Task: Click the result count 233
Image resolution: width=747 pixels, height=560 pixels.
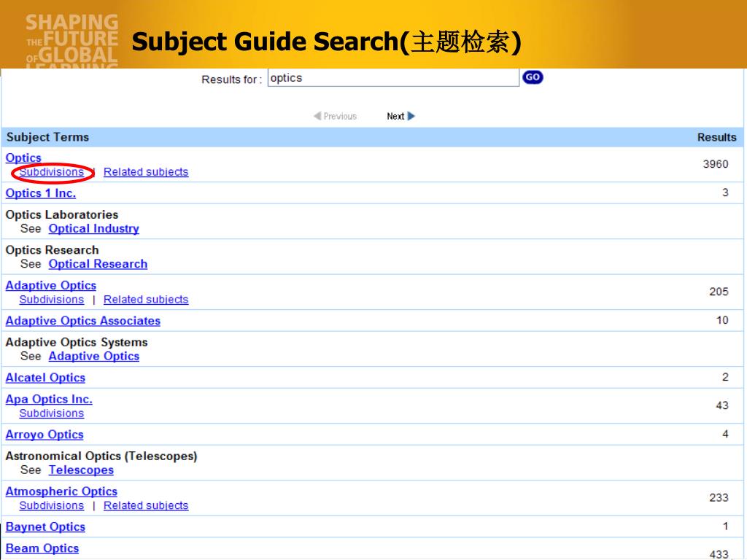Action: 719,498
